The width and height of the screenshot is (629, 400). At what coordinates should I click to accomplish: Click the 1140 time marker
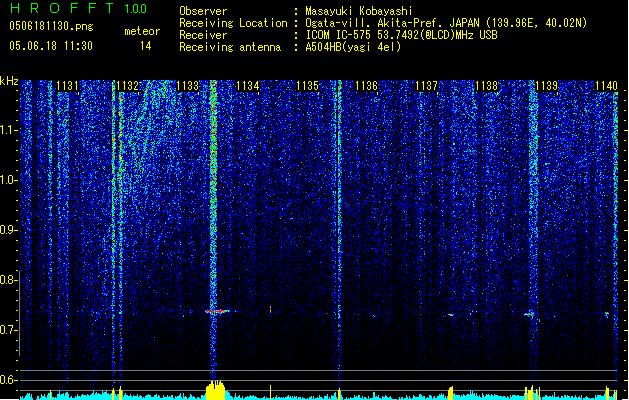606,86
